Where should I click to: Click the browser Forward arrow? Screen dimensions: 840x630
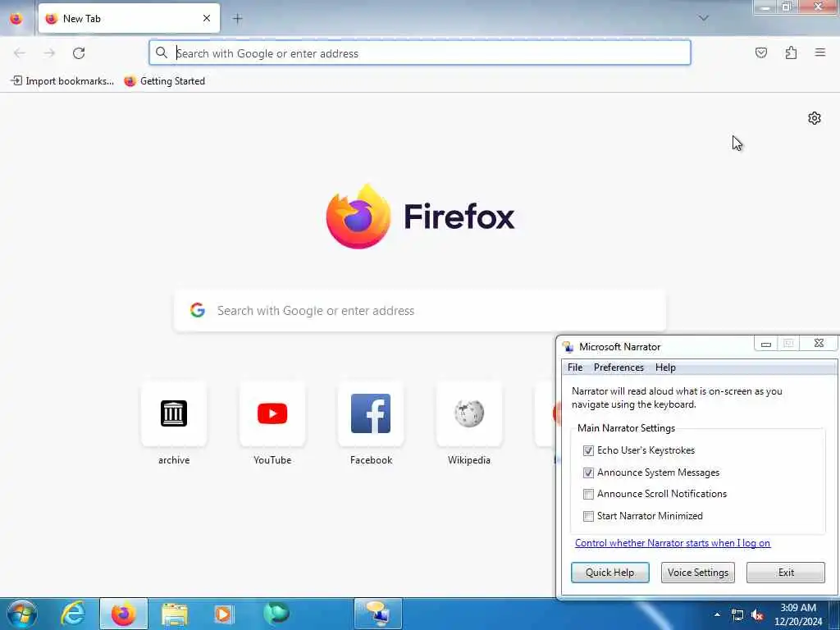(49, 53)
